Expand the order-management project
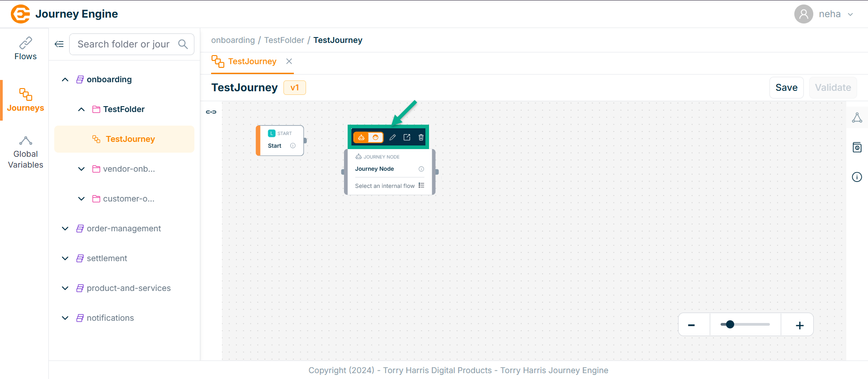This screenshot has width=868, height=379. pos(65,229)
